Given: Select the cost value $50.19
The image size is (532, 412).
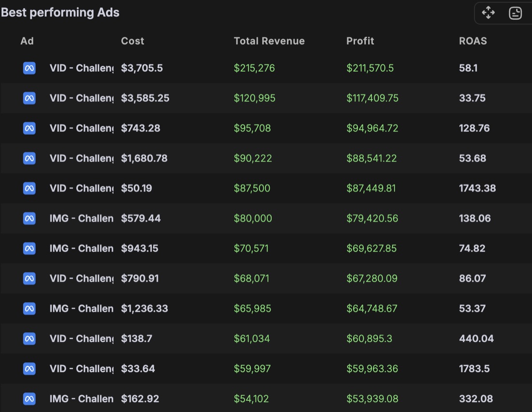Looking at the screenshot, I should (136, 188).
